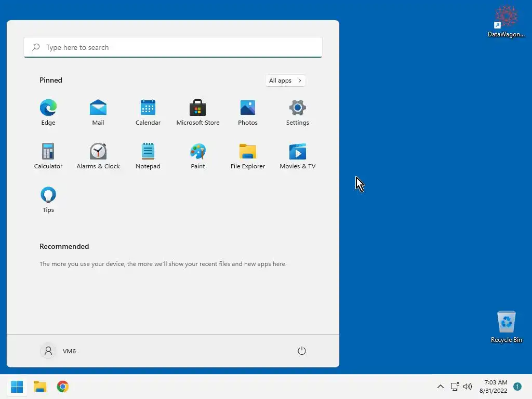The image size is (532, 399).
Task: Open Settings from pinned apps
Action: tap(298, 113)
